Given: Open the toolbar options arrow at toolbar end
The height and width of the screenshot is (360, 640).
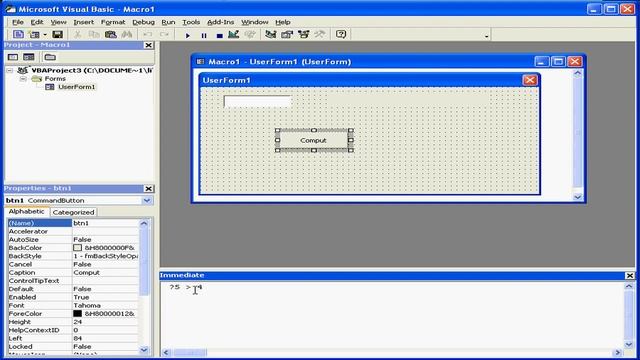Looking at the screenshot, I should 487,36.
